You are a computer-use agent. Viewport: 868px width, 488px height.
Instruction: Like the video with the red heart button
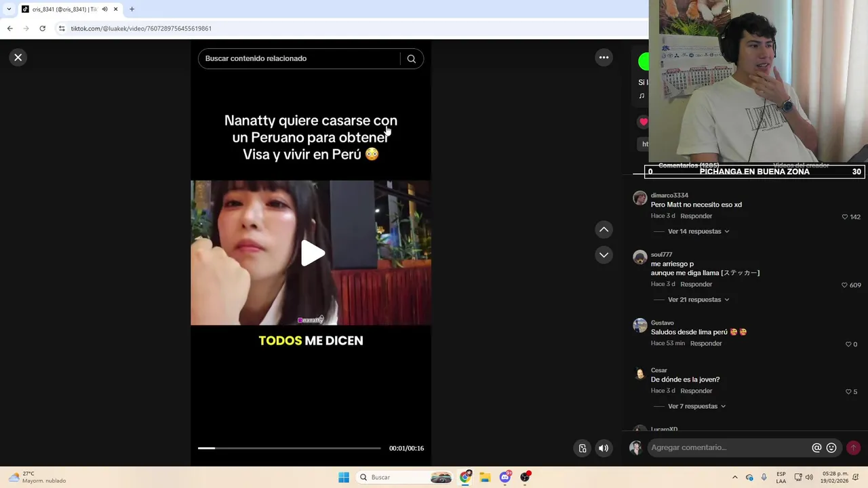pyautogui.click(x=644, y=122)
